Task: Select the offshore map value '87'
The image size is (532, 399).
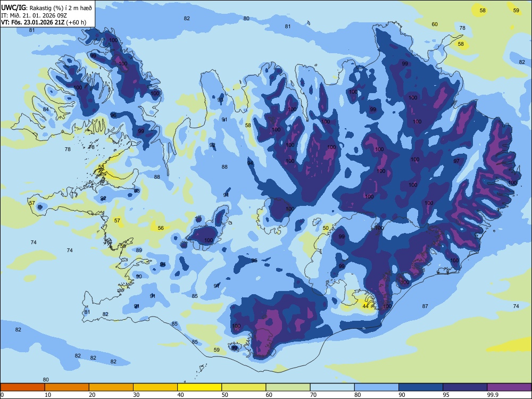Action: pyautogui.click(x=425, y=306)
